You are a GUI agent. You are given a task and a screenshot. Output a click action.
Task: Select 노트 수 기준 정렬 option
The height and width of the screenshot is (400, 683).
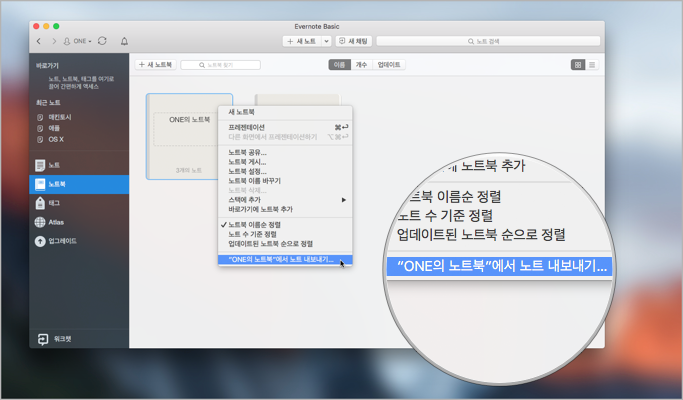click(x=285, y=234)
